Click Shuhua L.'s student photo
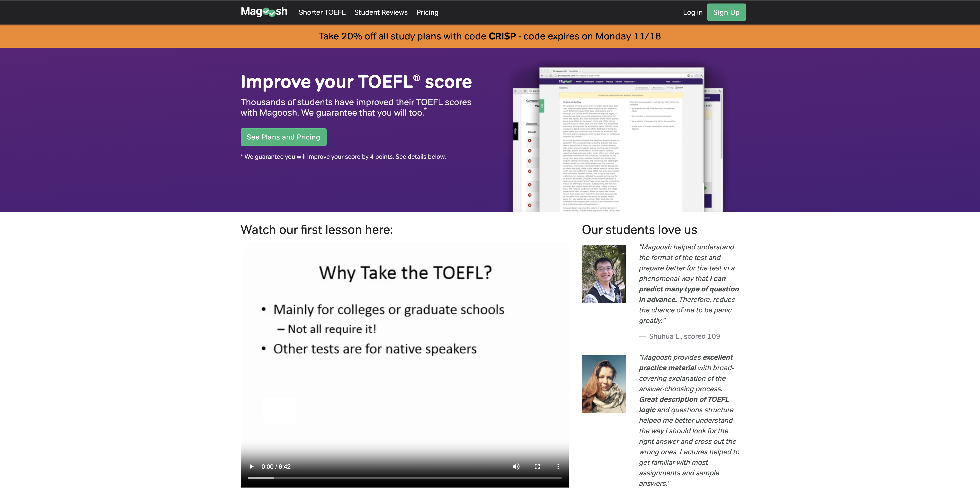 (x=603, y=274)
